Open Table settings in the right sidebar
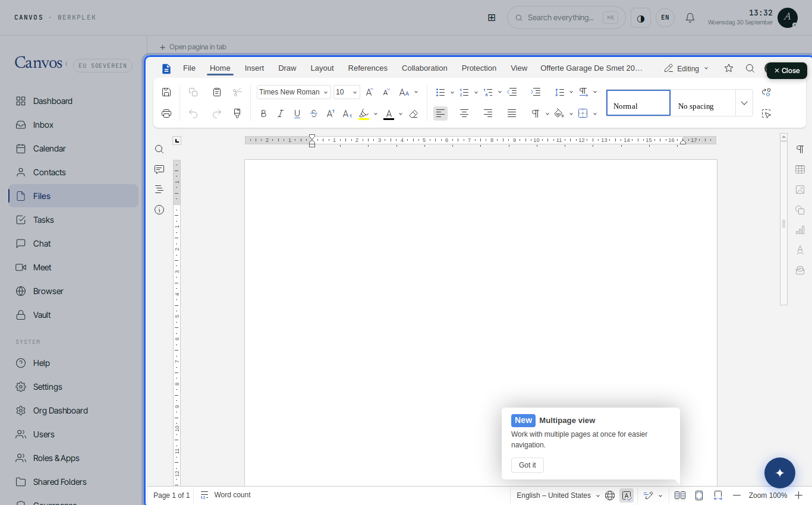This screenshot has width=812, height=505. tap(800, 169)
